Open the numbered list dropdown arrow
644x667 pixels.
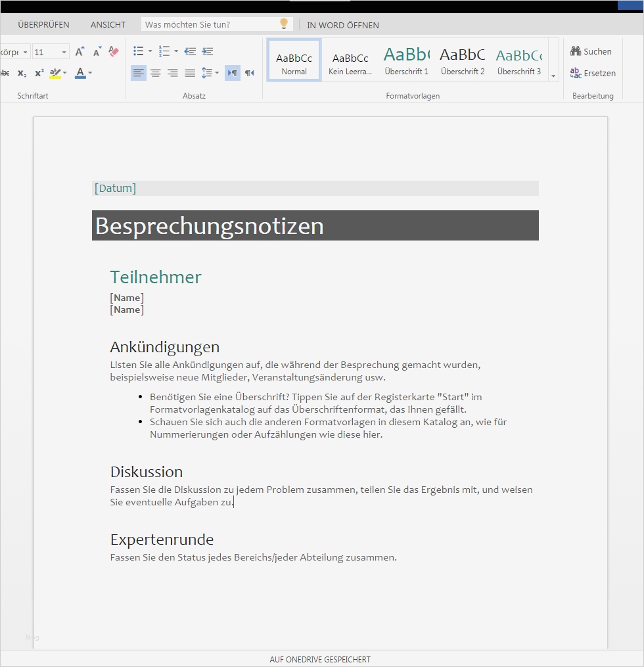click(175, 51)
